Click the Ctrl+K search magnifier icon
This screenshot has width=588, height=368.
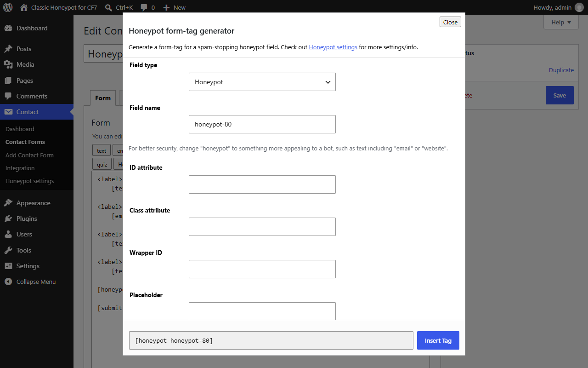point(108,7)
